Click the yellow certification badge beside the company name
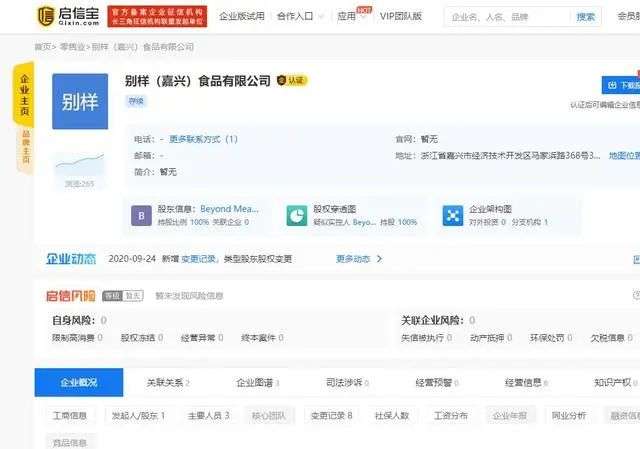This screenshot has width=640, height=449. (x=292, y=80)
